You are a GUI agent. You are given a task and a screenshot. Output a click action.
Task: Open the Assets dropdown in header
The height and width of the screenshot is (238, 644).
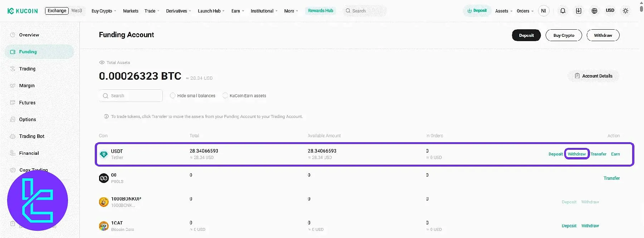503,11
